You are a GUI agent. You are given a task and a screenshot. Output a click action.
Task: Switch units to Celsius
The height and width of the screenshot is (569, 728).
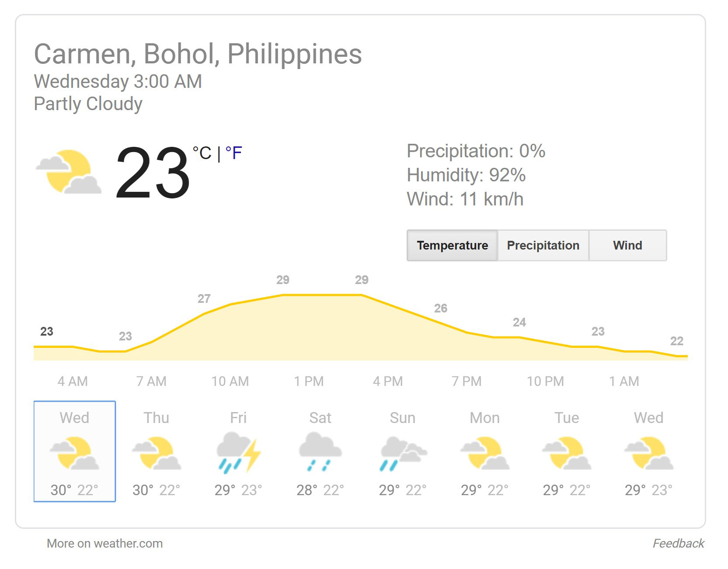(202, 153)
